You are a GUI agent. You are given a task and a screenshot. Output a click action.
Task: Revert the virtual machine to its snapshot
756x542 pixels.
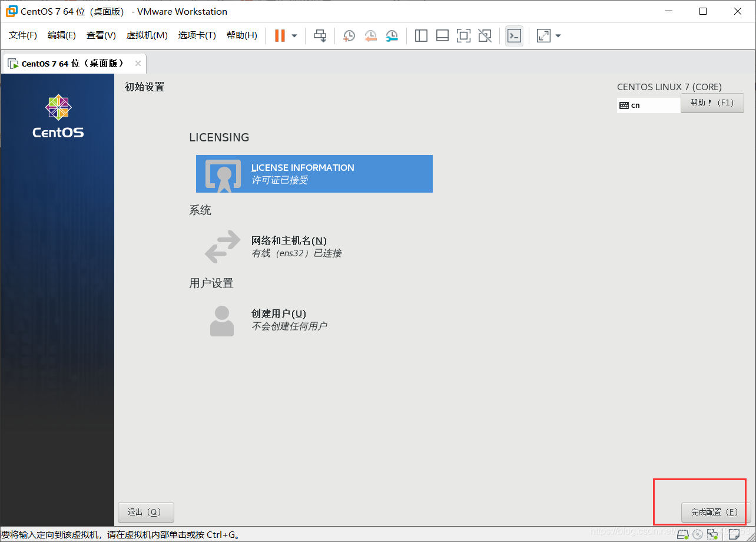370,36
